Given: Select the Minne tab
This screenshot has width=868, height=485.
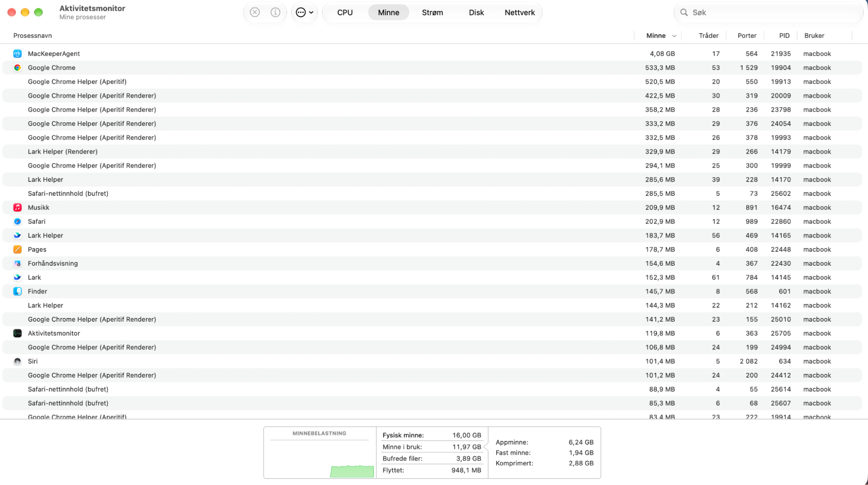Looking at the screenshot, I should pos(388,12).
